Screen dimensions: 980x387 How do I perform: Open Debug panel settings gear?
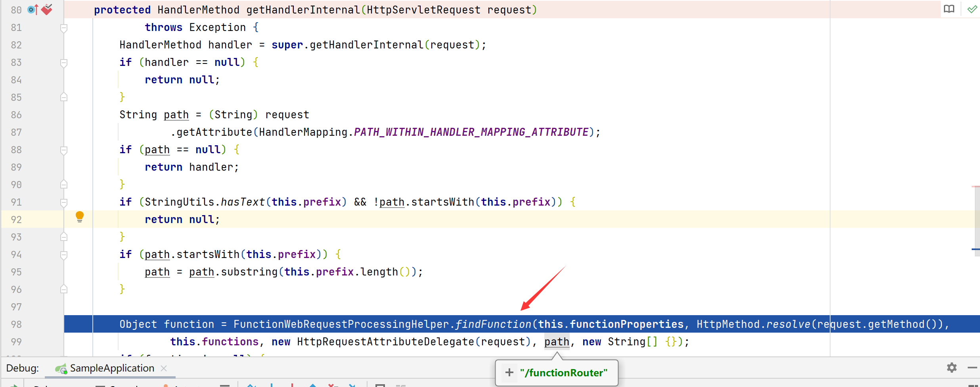pyautogui.click(x=952, y=368)
